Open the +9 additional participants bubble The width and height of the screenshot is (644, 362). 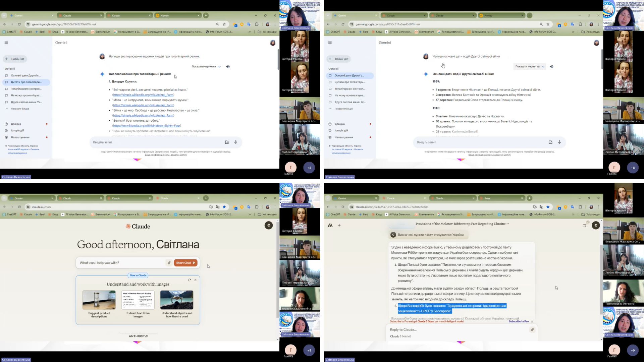[633, 350]
